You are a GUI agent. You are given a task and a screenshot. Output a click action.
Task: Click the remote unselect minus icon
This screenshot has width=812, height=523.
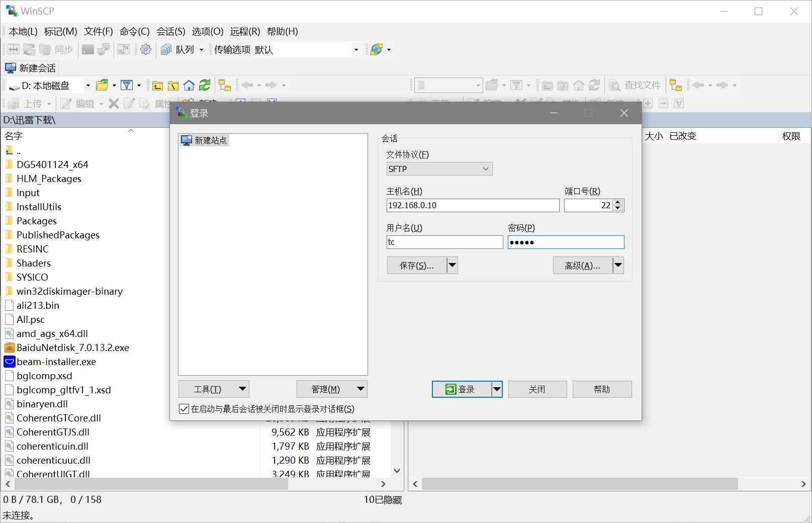click(664, 104)
